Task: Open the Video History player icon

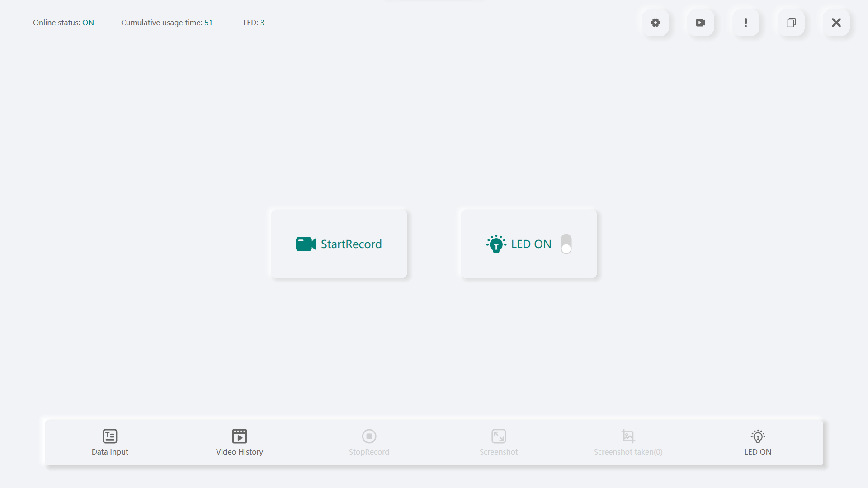Action: click(x=239, y=436)
